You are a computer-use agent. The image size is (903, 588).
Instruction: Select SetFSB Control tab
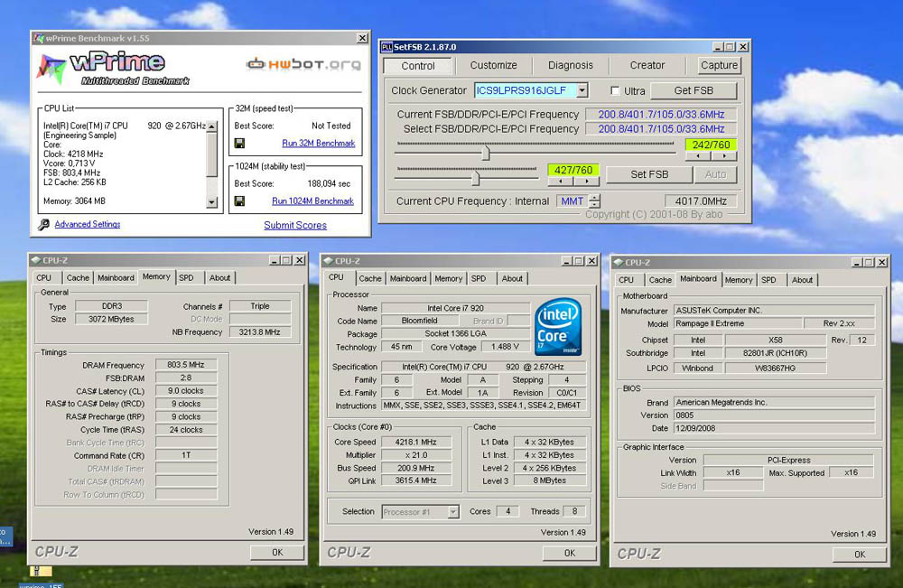[x=418, y=66]
